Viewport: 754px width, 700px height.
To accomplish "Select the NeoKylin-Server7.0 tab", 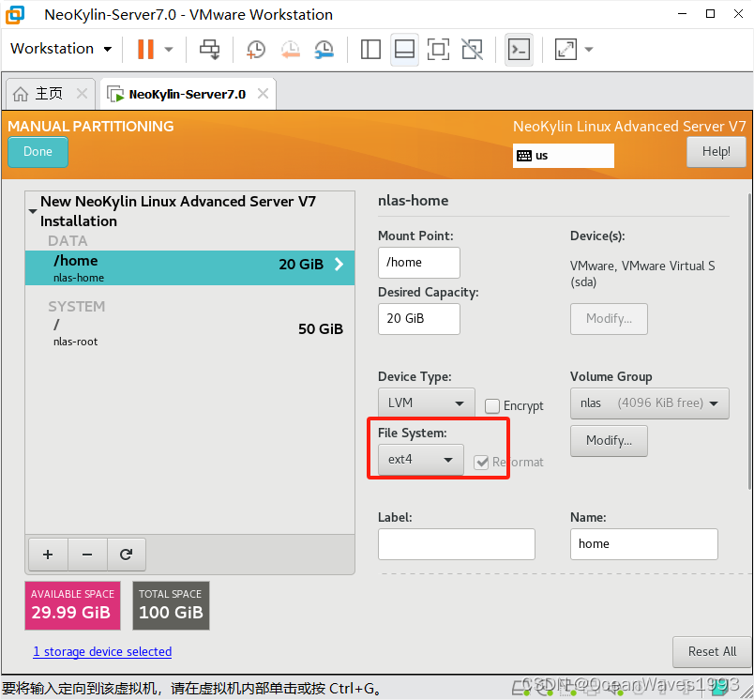I will (187, 94).
